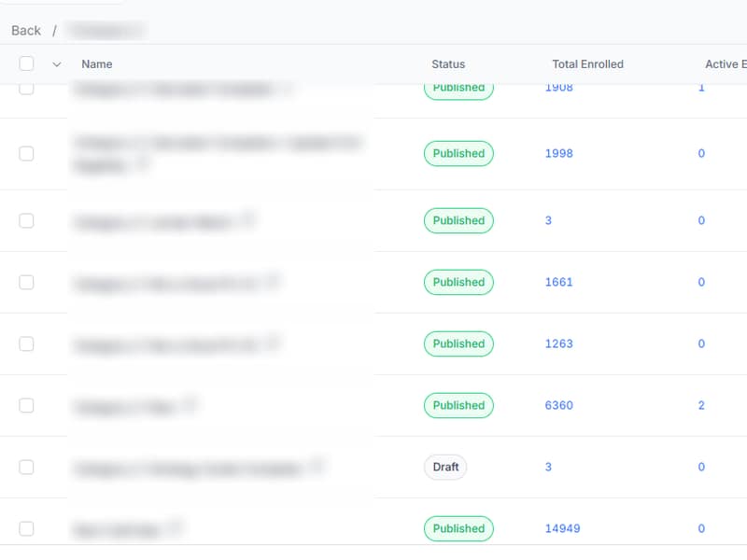Image resolution: width=747 pixels, height=560 pixels.
Task: Open total enrolled 3 in Draft row
Action: pos(548,467)
